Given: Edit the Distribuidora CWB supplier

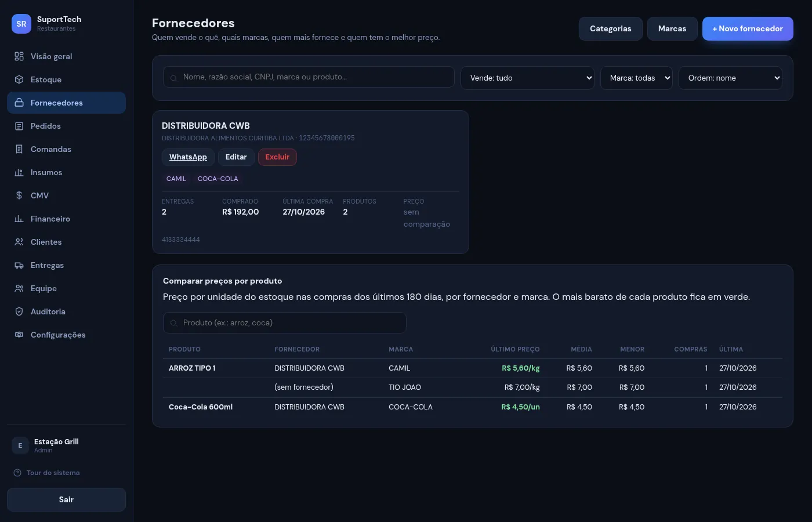Looking at the screenshot, I should [x=236, y=157].
